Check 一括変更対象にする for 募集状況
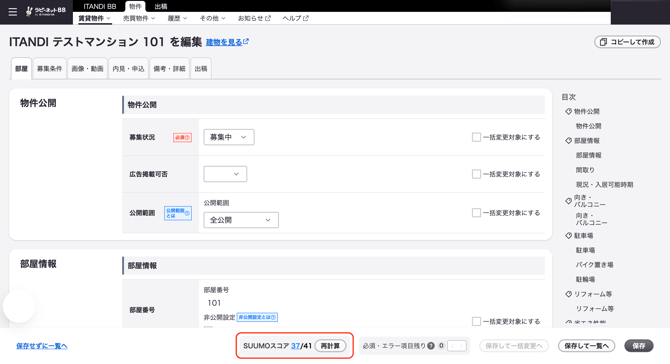The image size is (670, 364). coord(476,137)
